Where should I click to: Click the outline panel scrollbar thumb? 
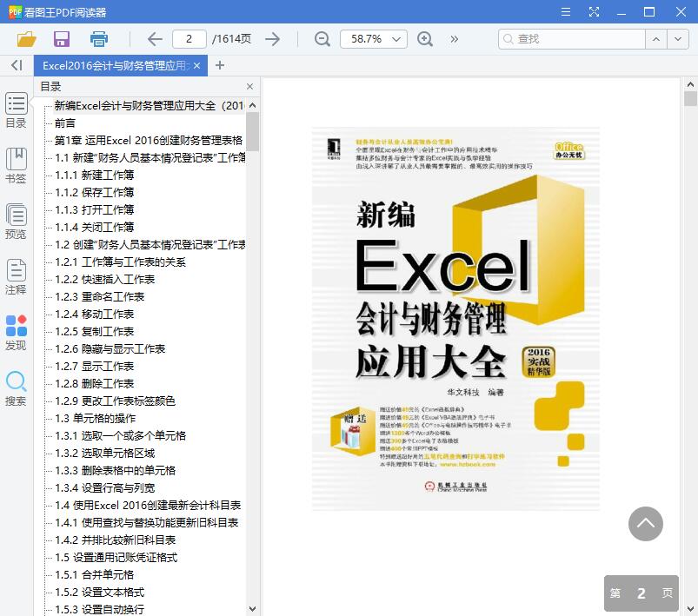[252, 131]
